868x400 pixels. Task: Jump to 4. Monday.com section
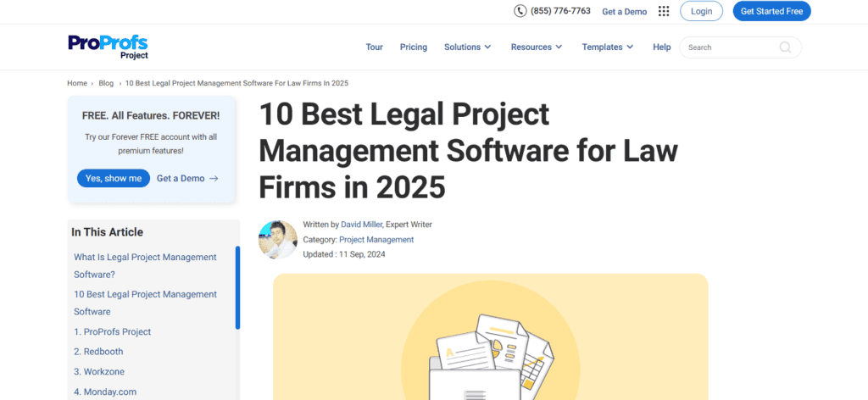[x=105, y=392]
